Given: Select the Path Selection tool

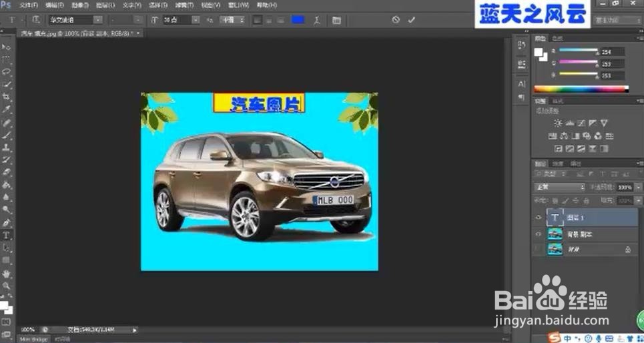Looking at the screenshot, I should tap(7, 248).
